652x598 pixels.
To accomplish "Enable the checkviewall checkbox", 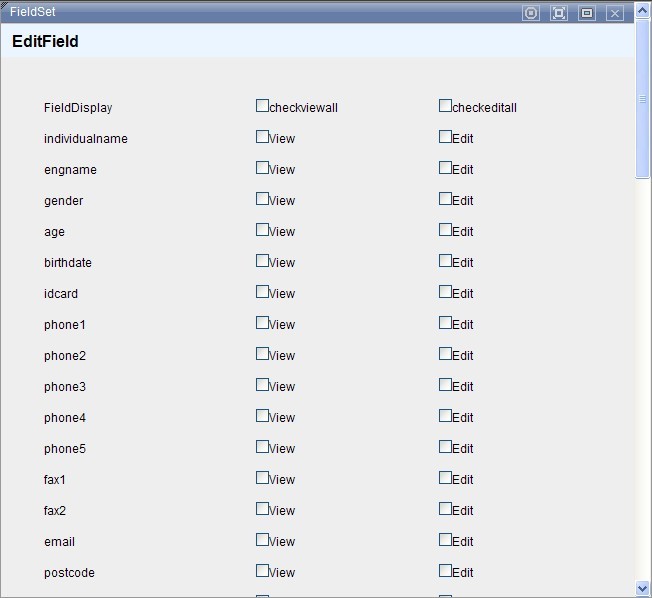I will point(262,106).
